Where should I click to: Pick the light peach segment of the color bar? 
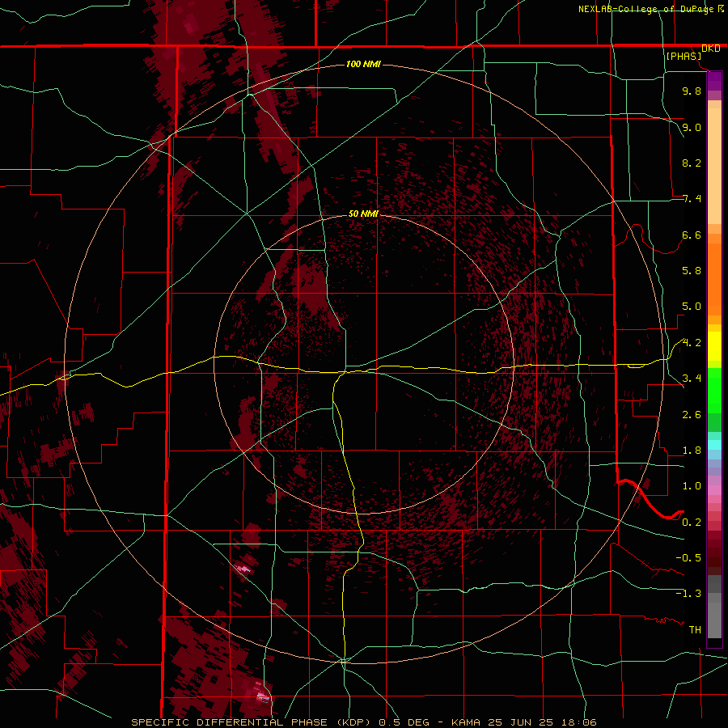click(714, 166)
